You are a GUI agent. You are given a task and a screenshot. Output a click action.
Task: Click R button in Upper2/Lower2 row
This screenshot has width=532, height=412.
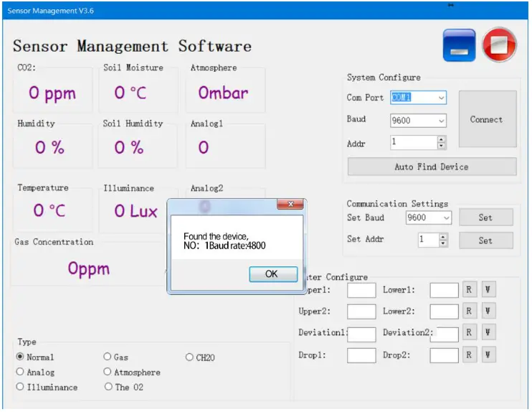tap(470, 311)
